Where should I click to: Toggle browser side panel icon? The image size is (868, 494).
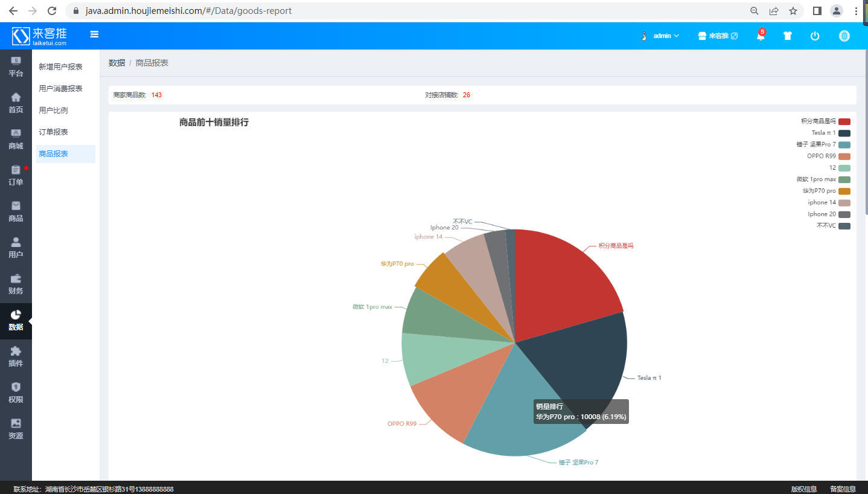click(817, 11)
